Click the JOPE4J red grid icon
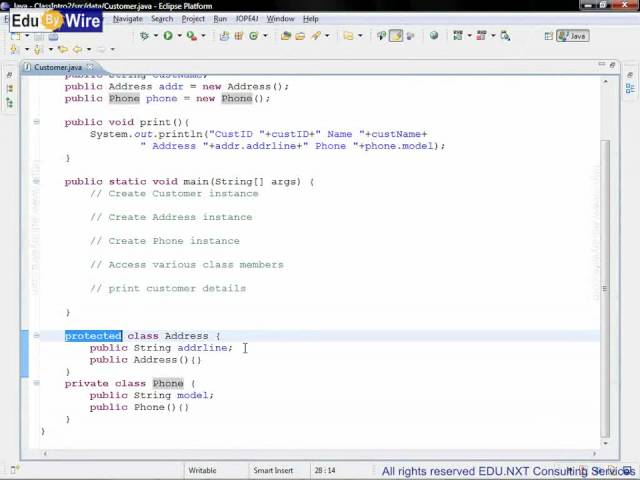Image resolution: width=640 pixels, height=480 pixels. [x=482, y=36]
